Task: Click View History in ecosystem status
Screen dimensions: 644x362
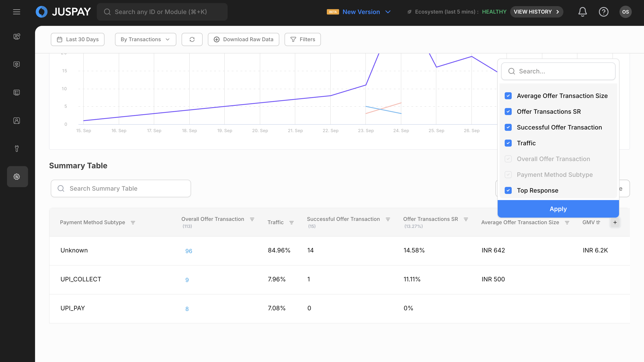Action: [536, 12]
